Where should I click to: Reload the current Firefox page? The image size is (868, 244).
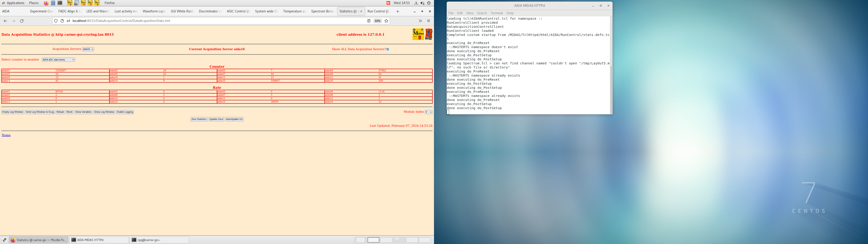(22, 21)
